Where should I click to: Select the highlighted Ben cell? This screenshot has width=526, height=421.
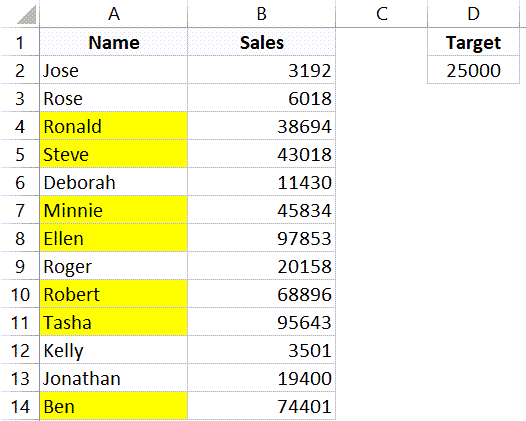click(114, 406)
